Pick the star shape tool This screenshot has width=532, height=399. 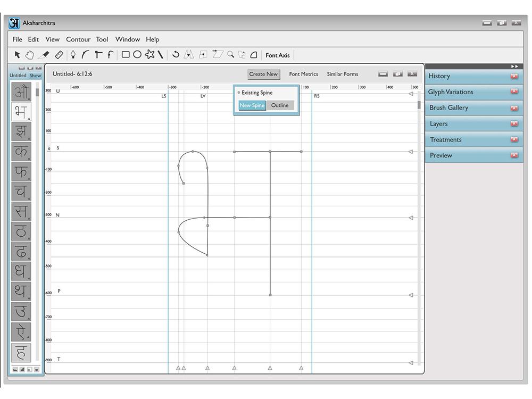(149, 55)
